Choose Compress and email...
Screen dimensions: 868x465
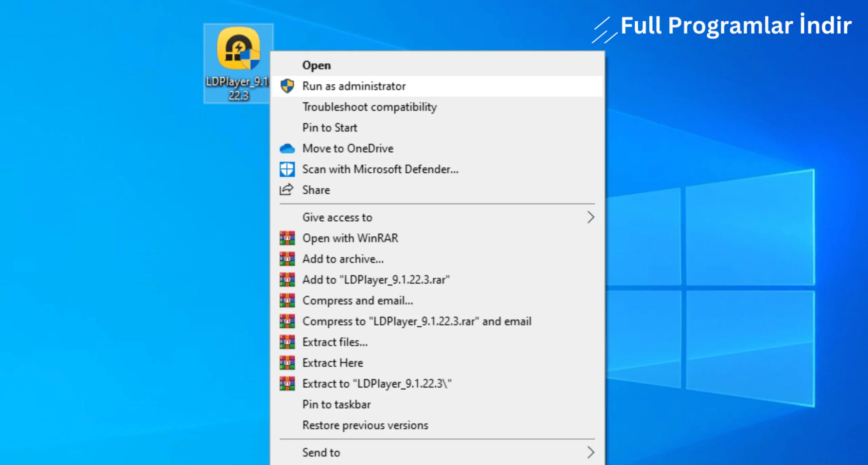click(x=437, y=301)
